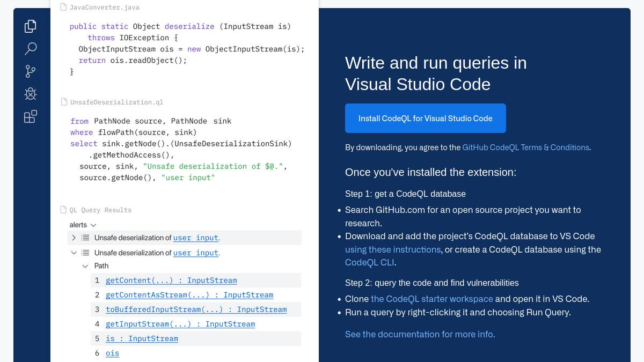This screenshot has width=644, height=362.
Task: Follow the 'using these instructions' link
Action: coord(393,249)
